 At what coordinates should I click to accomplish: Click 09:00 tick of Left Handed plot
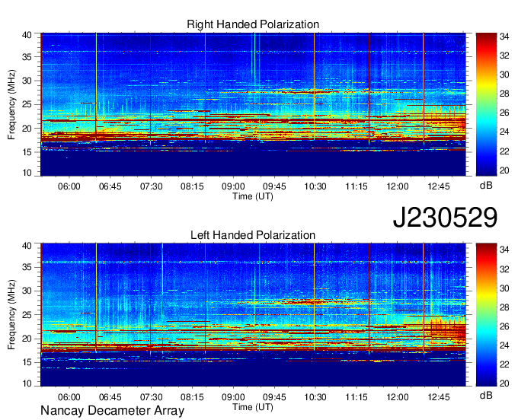click(233, 397)
